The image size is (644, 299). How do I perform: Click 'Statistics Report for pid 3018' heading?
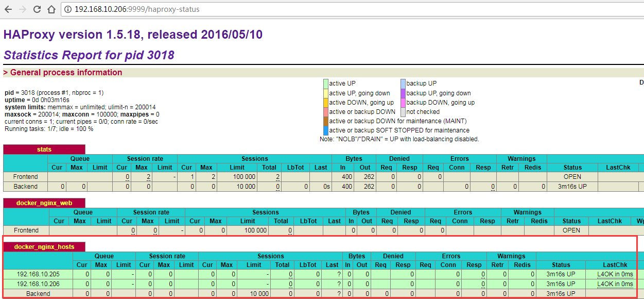coord(89,55)
